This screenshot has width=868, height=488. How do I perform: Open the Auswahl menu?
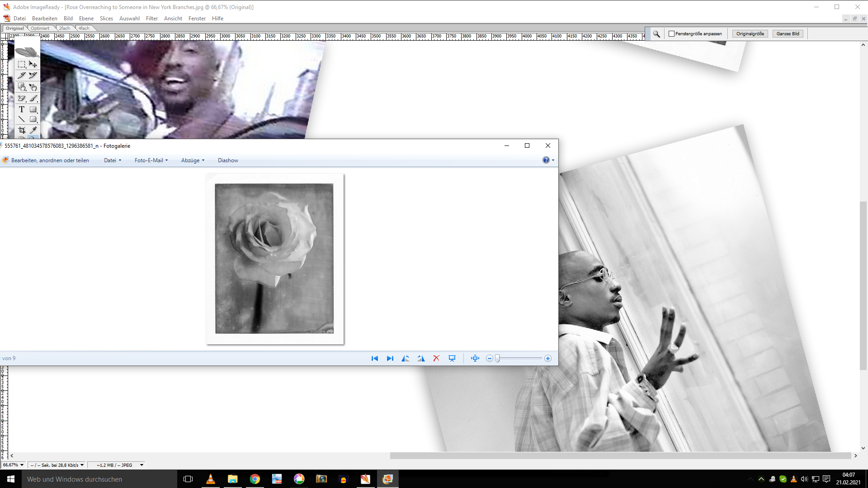129,19
